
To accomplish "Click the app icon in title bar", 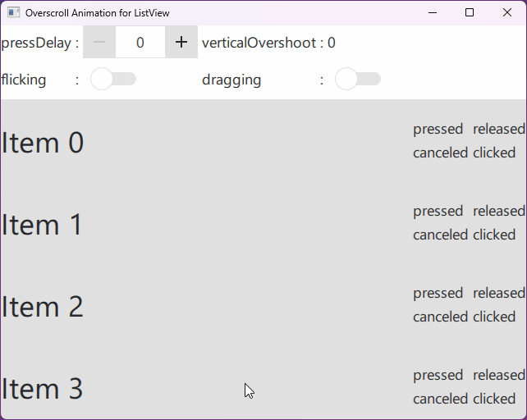I will 13,12.
